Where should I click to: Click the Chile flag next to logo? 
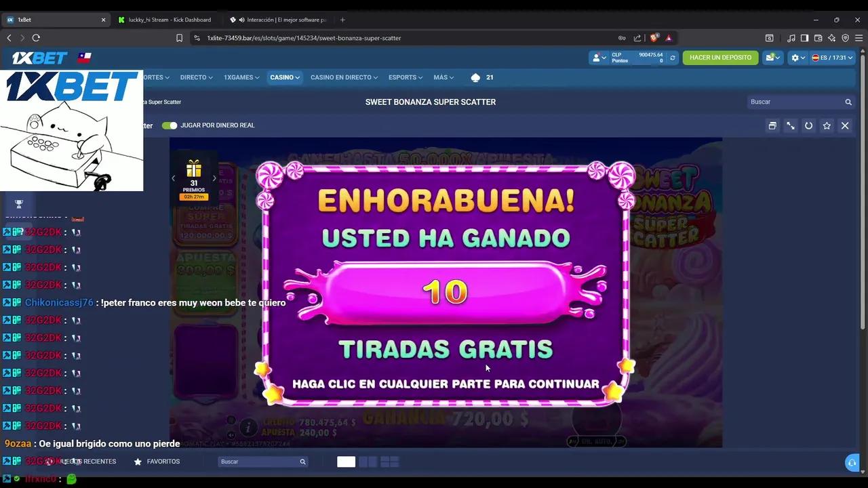84,58
